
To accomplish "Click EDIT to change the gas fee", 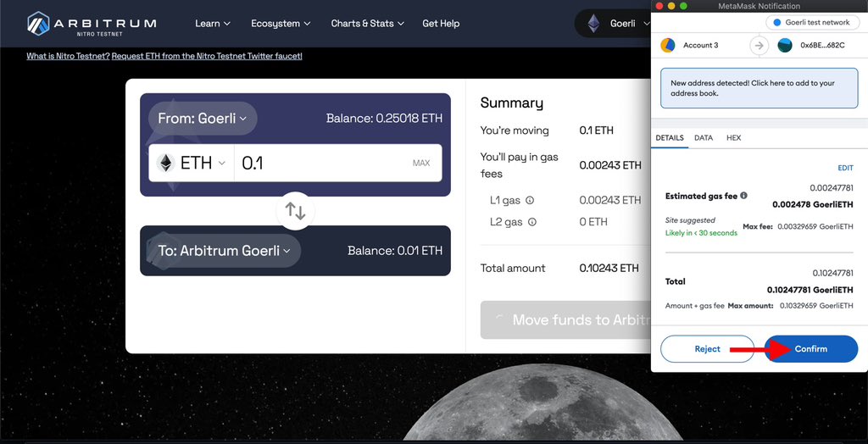I will point(845,168).
